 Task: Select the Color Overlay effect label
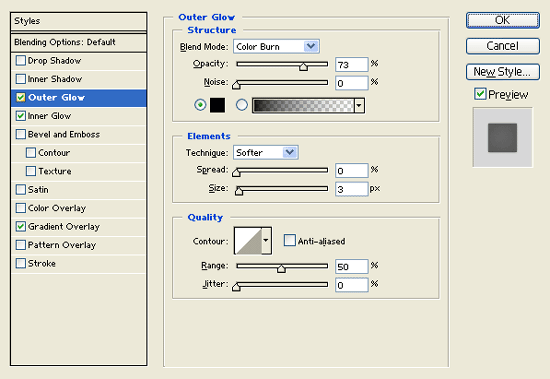57,208
